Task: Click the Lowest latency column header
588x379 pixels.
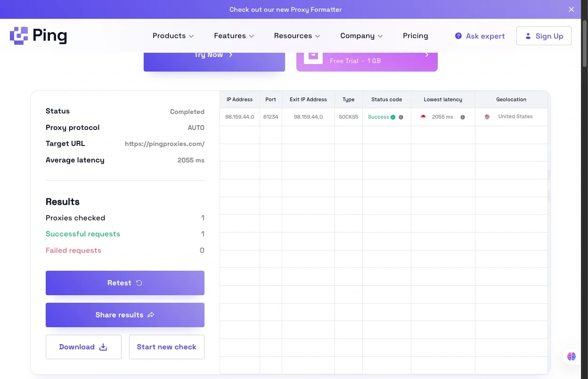Action: click(x=442, y=99)
